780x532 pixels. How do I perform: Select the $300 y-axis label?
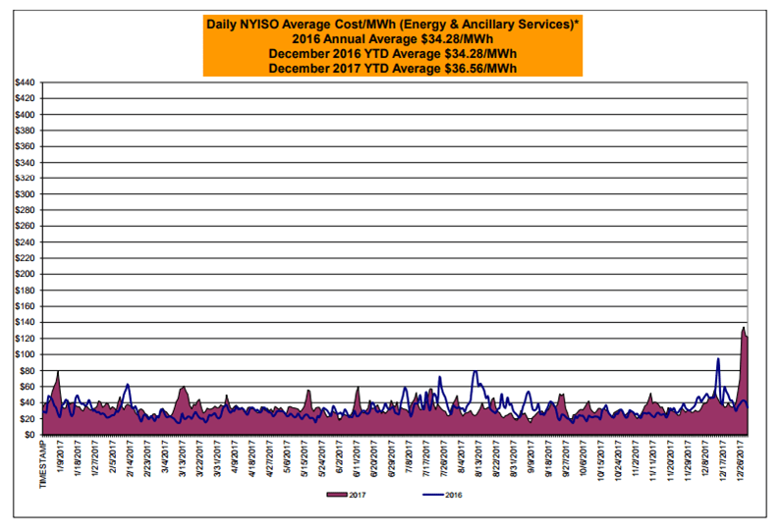[x=26, y=195]
